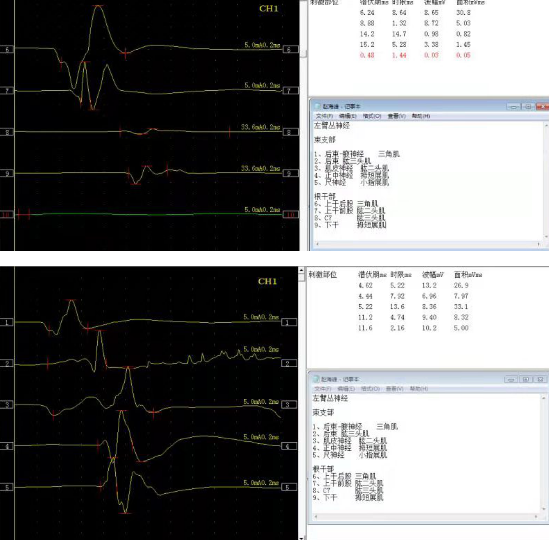The height and width of the screenshot is (540, 549).
Task: Open 查看(V) menu in upper Notepad window
Action: click(x=396, y=116)
